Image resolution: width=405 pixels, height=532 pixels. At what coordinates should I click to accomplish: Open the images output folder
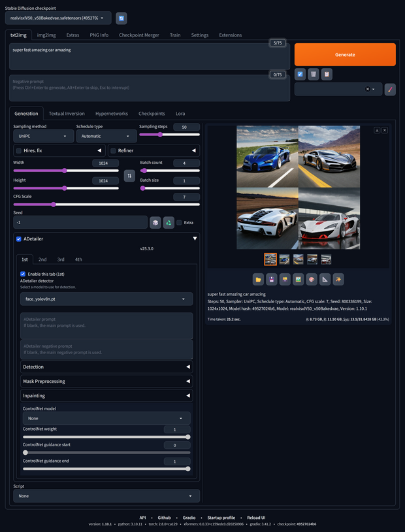point(259,279)
